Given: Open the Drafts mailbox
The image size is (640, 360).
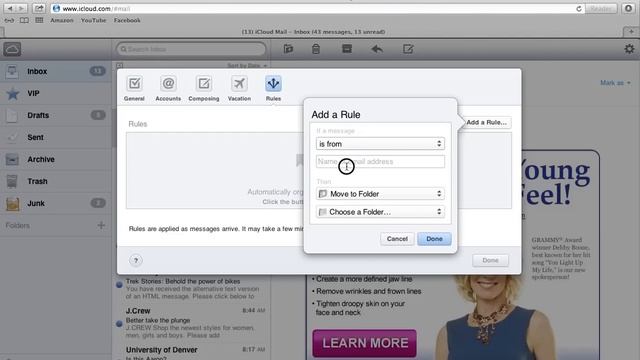Looking at the screenshot, I should tap(56, 116).
